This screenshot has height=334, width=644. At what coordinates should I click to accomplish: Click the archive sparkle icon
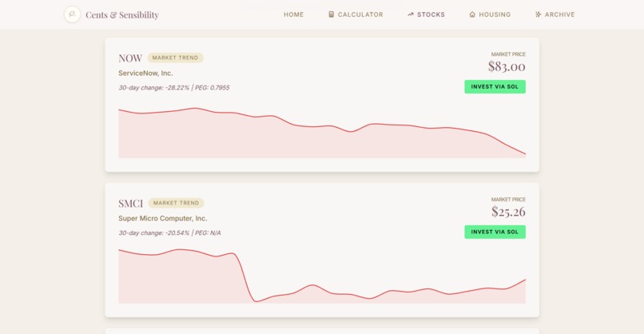tap(538, 14)
